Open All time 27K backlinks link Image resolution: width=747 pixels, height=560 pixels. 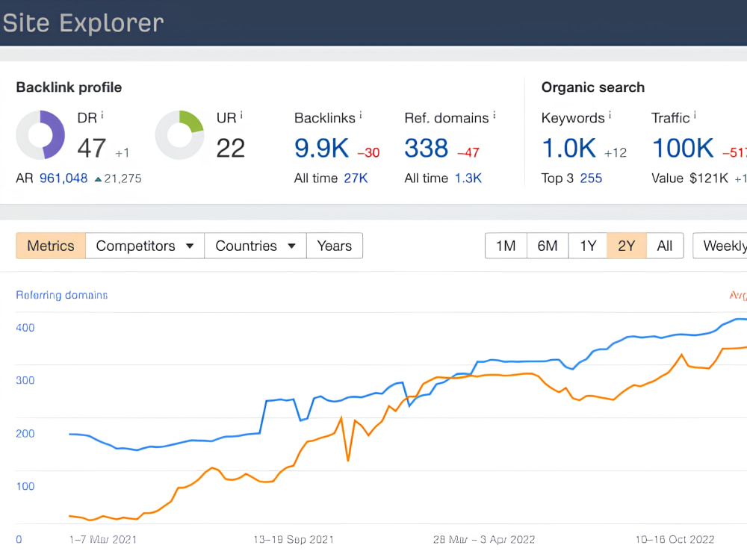(356, 178)
